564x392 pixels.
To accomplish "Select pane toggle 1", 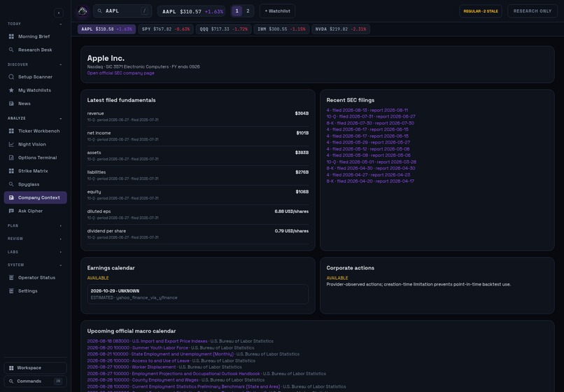I will (x=237, y=11).
